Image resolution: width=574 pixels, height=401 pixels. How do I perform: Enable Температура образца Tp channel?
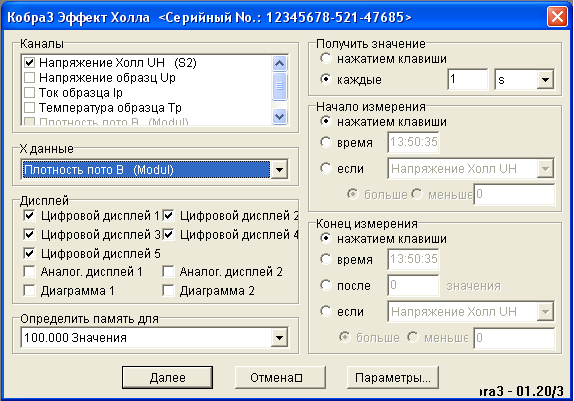tap(29, 108)
